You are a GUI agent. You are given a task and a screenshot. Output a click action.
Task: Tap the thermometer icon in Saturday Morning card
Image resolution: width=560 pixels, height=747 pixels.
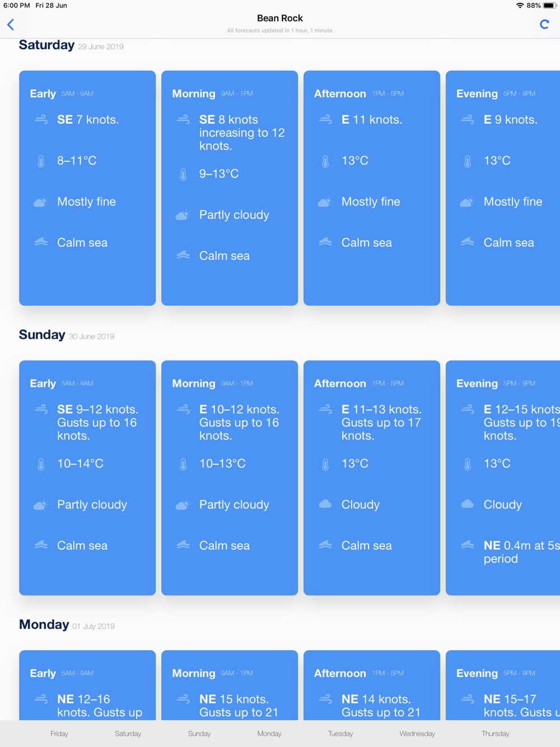[x=183, y=174]
